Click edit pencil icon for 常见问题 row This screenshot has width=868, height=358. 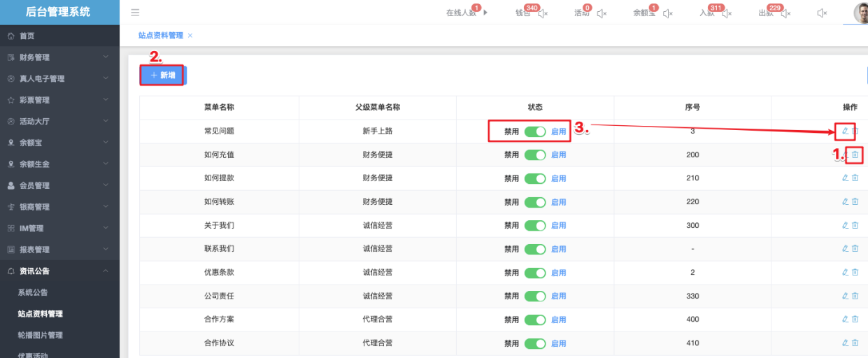click(x=845, y=131)
